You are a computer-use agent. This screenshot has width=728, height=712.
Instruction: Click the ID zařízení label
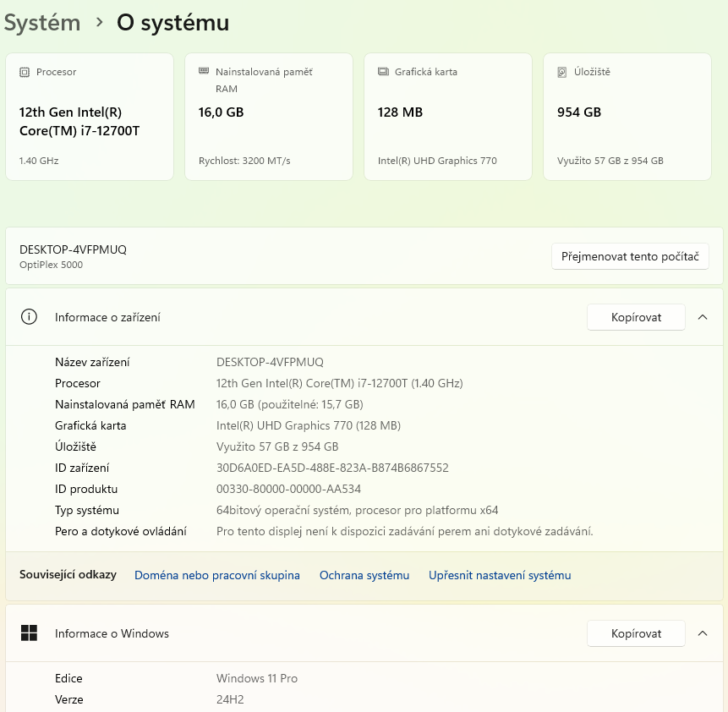click(82, 468)
